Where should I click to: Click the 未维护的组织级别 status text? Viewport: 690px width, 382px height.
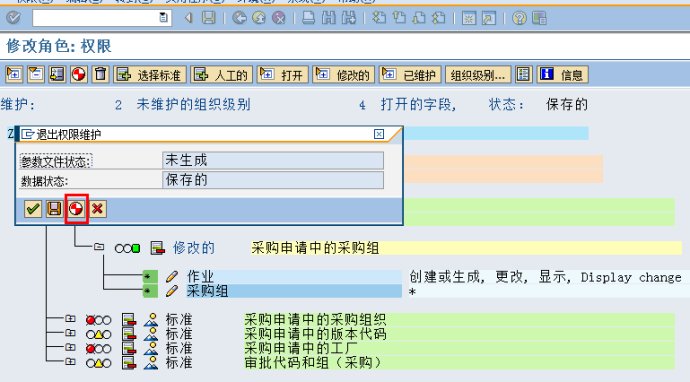pos(194,104)
